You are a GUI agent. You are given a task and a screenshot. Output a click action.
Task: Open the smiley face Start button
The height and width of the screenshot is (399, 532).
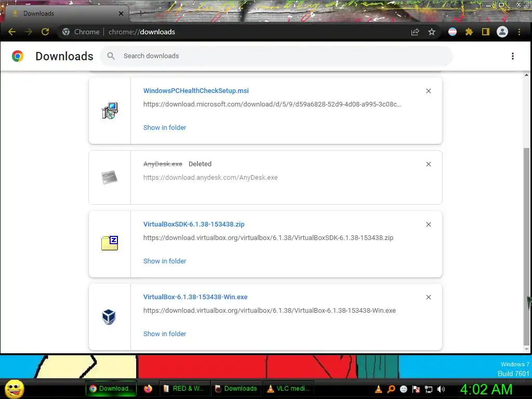[14, 389]
